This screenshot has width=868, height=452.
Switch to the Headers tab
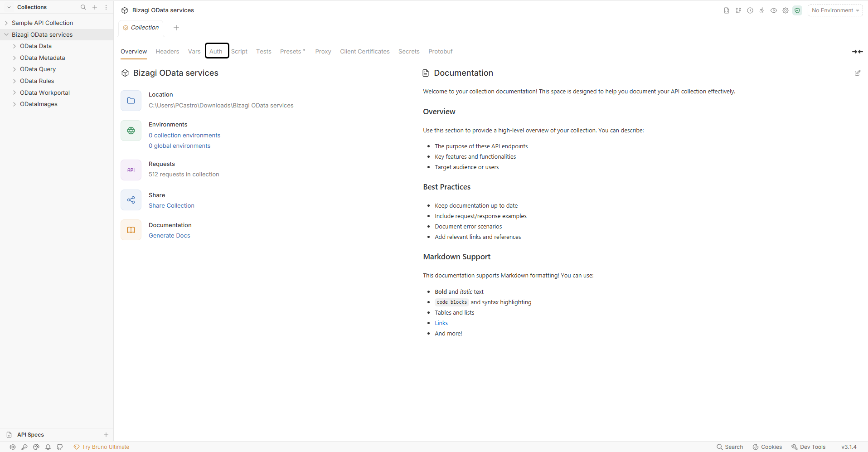click(x=167, y=52)
